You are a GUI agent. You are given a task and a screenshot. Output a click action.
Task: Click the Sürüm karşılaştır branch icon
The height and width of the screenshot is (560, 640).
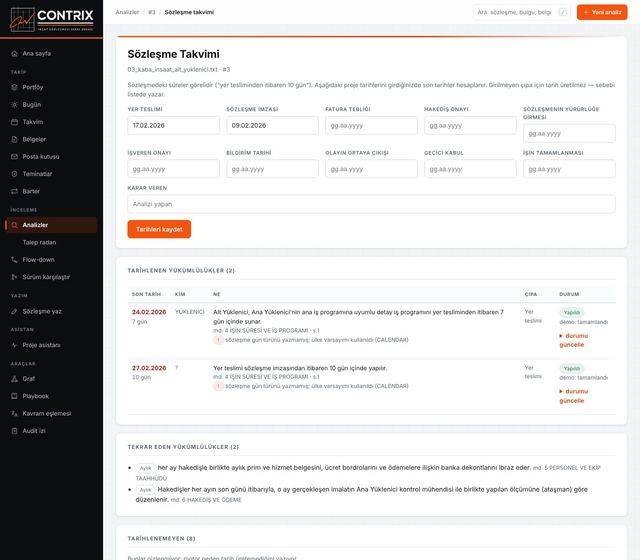14,277
